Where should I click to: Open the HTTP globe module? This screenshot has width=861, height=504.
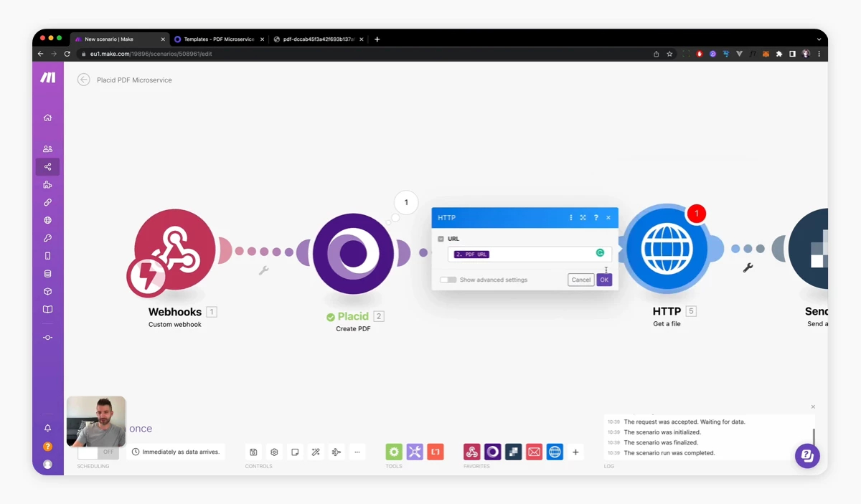(x=667, y=249)
